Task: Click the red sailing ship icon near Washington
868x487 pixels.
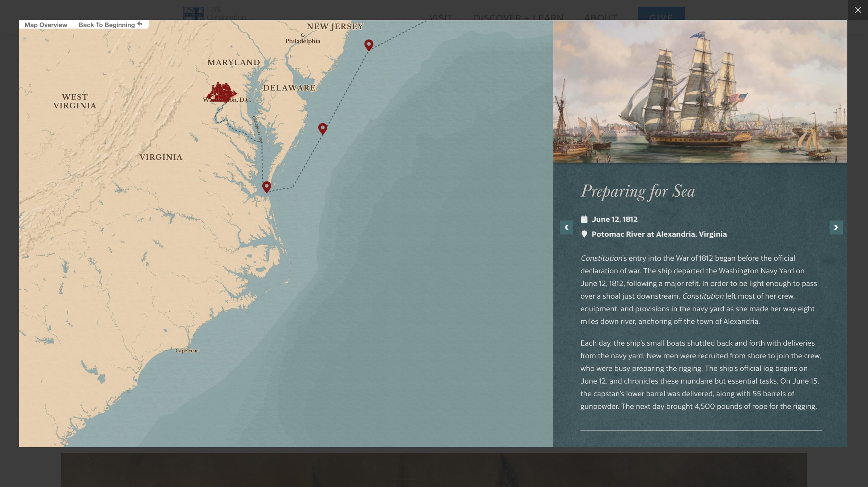Action: tap(222, 92)
